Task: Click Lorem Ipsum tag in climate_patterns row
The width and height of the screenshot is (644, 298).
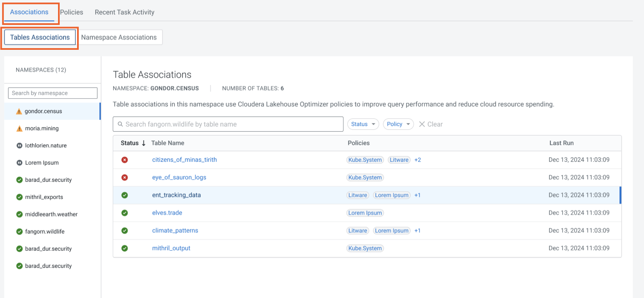Action: click(x=392, y=230)
